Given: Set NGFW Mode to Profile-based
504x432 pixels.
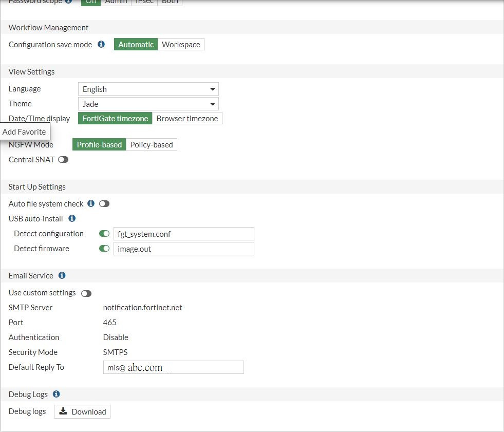Looking at the screenshot, I should click(x=99, y=145).
